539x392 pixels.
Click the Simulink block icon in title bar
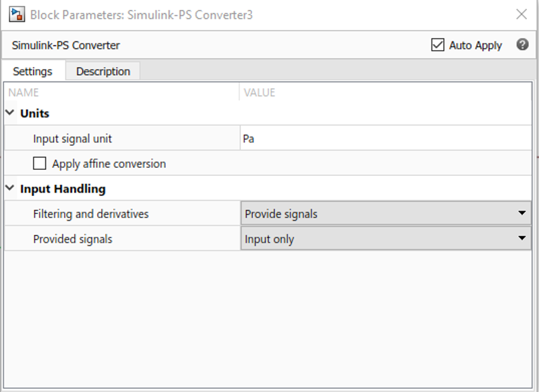coord(16,15)
